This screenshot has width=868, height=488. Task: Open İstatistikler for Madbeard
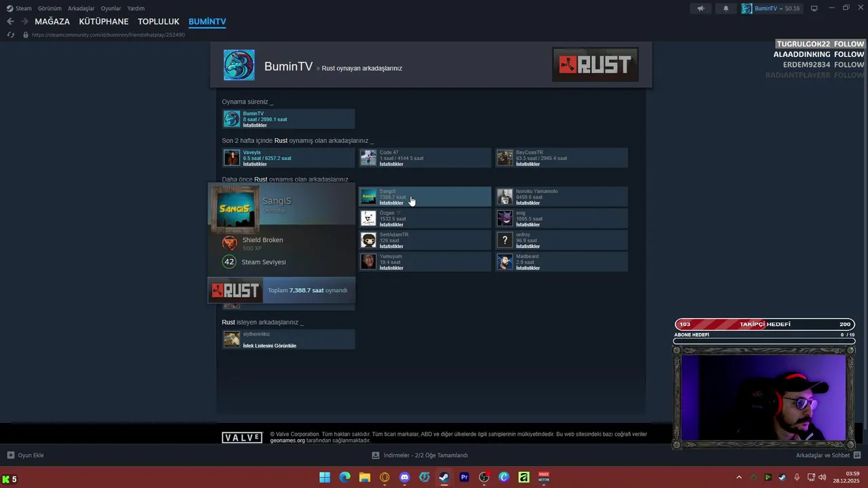click(x=528, y=268)
